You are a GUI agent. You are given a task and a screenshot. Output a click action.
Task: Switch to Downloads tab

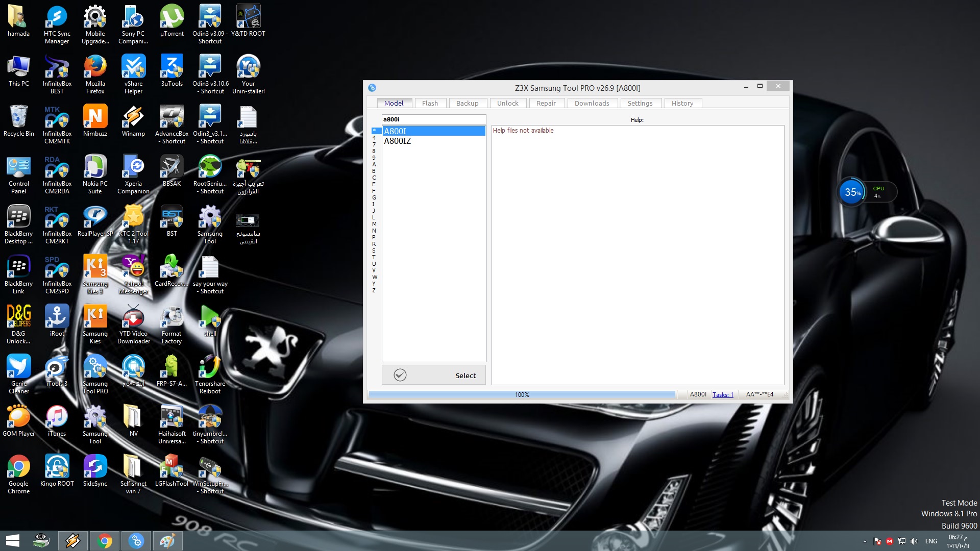click(x=592, y=103)
